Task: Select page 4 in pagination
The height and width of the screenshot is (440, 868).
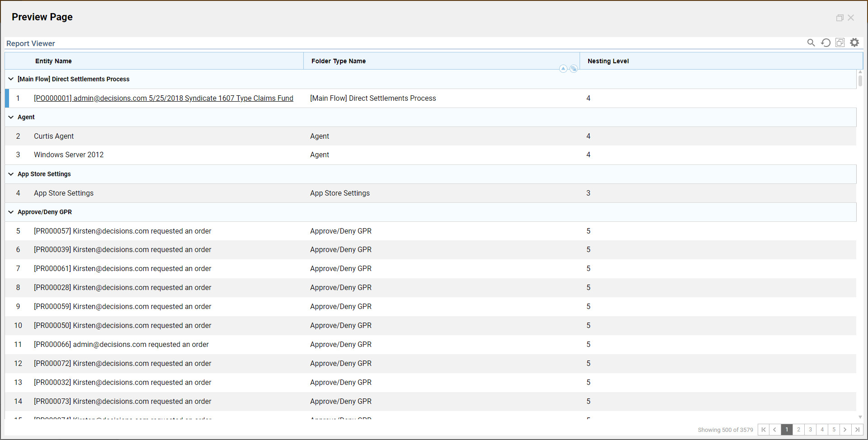Action: tap(822, 430)
